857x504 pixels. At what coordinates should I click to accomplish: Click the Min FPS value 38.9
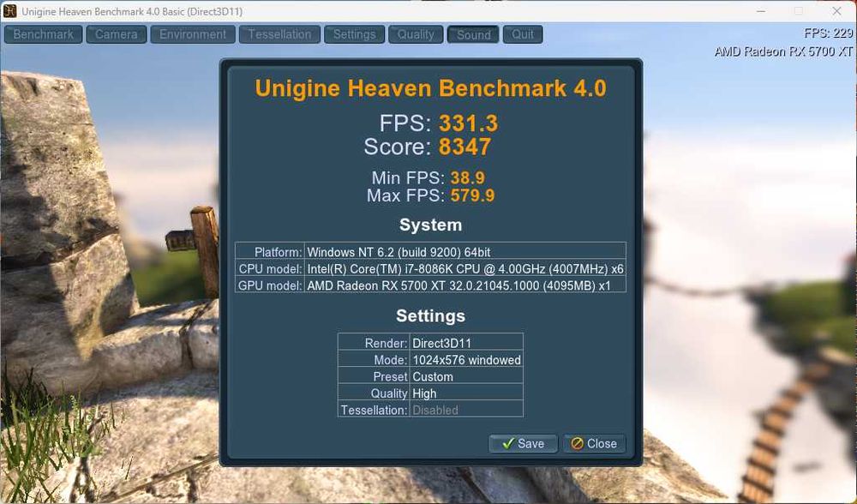(x=467, y=177)
